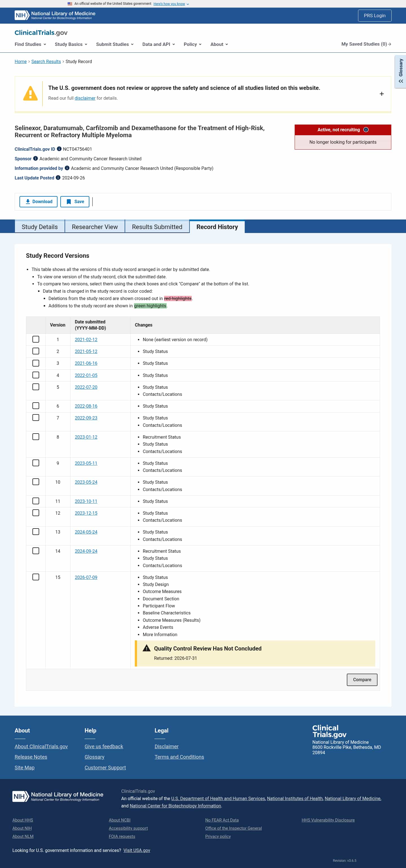Open the Accessibility support link
Viewport: 406px width, 868px height.
(128, 828)
